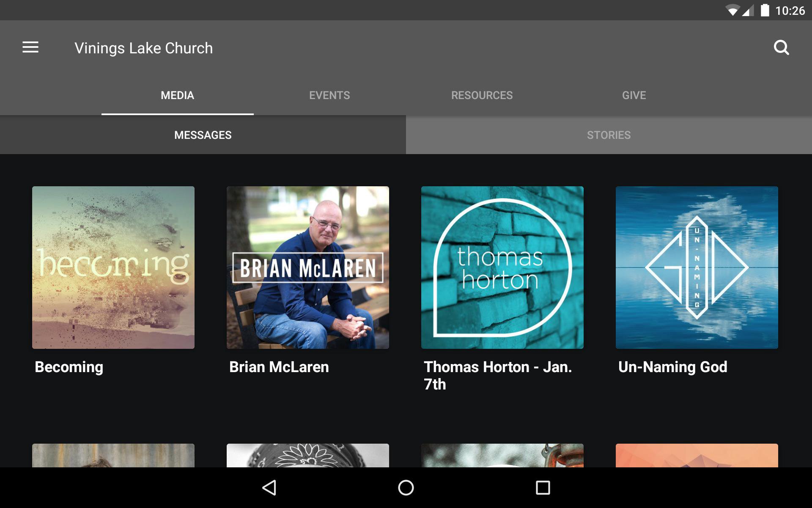Open the orange thumbnail in second row
The height and width of the screenshot is (508, 812).
[x=697, y=456]
